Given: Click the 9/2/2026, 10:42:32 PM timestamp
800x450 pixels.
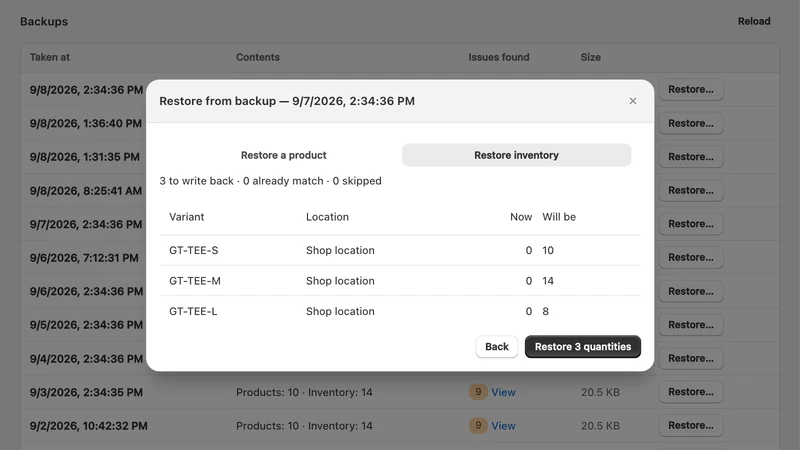Looking at the screenshot, I should (x=88, y=426).
